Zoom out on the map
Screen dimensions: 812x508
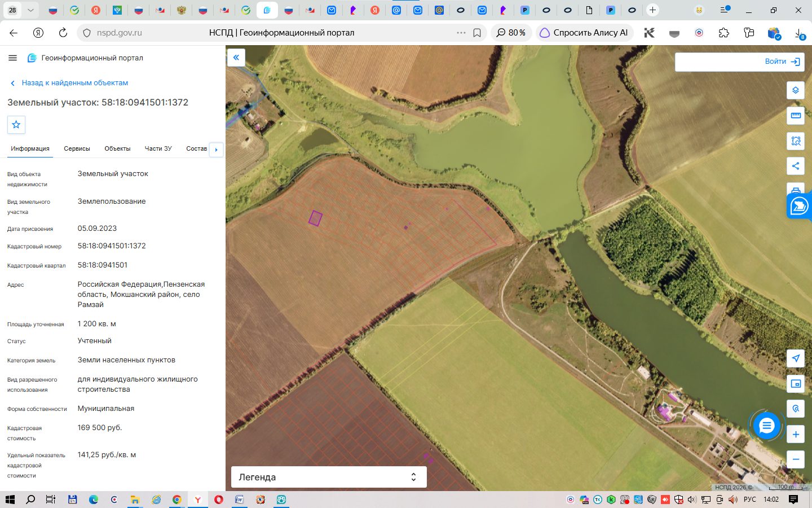[x=796, y=459]
